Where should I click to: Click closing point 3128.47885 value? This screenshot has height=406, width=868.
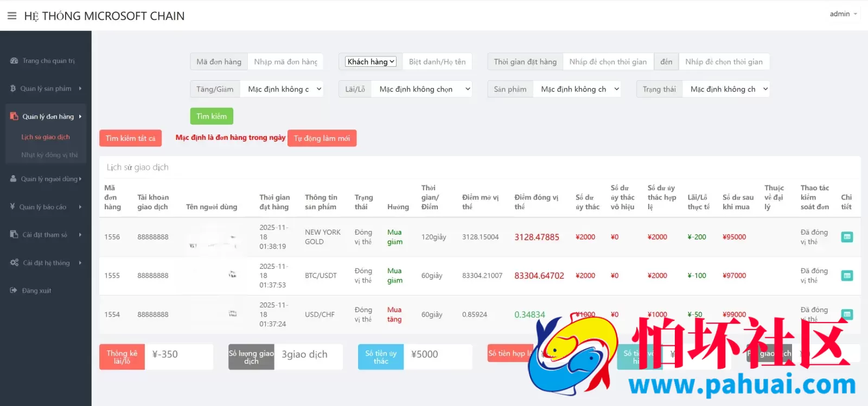point(537,237)
